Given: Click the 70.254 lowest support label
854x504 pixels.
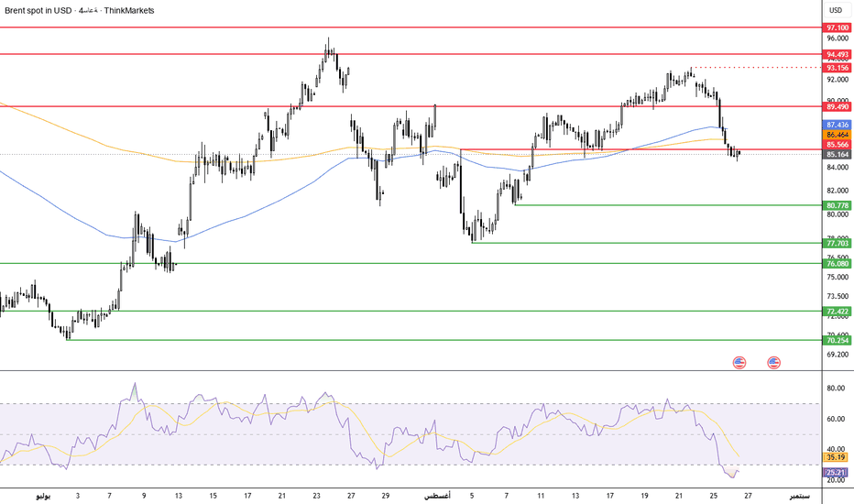Looking at the screenshot, I should click(838, 340).
